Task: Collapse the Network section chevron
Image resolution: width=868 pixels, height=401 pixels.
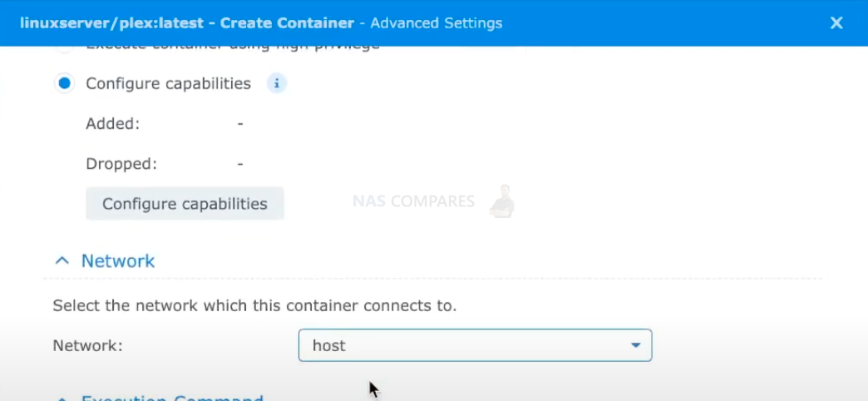Action: (x=62, y=261)
